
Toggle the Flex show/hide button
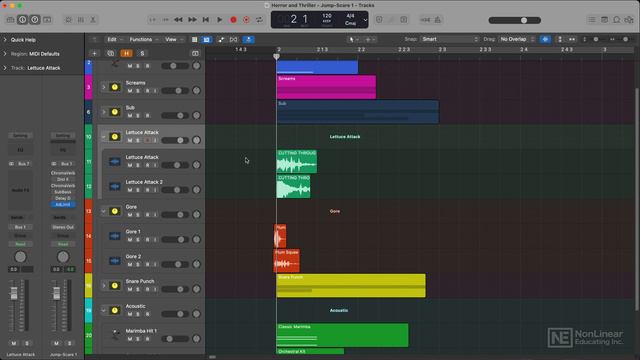pyautogui.click(x=233, y=40)
